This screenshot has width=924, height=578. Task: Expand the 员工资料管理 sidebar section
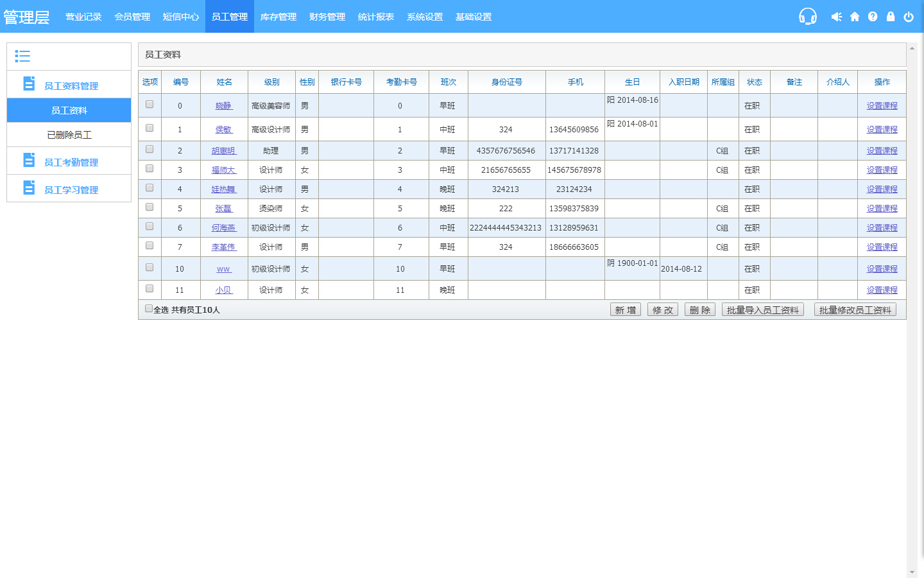(x=71, y=86)
